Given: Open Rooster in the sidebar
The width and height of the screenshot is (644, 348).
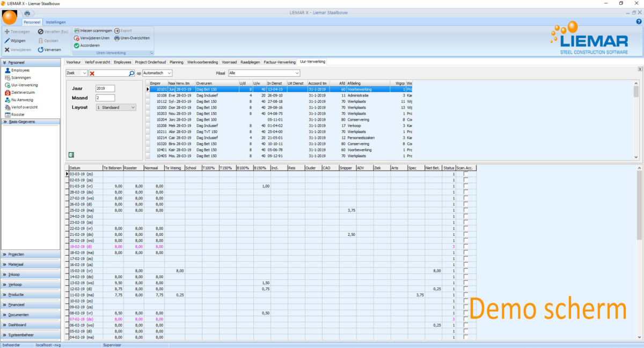Looking at the screenshot, I should tap(14, 115).
